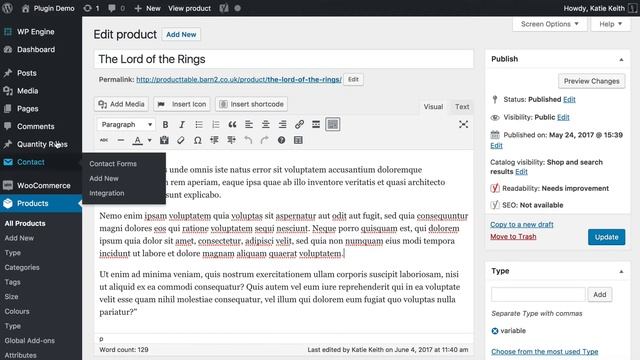This screenshot has height=360, width=640.
Task: Click Paste as text icon
Action: [x=164, y=140]
